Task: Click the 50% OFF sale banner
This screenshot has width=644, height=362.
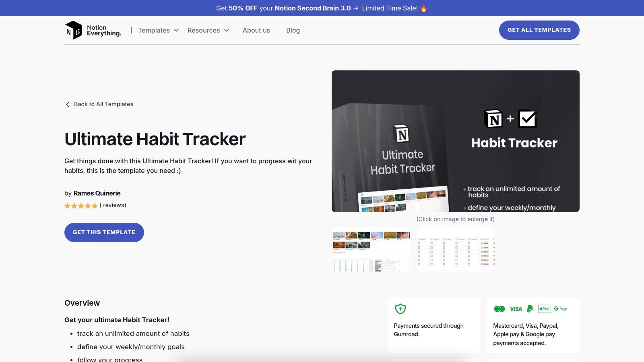Action: click(322, 8)
